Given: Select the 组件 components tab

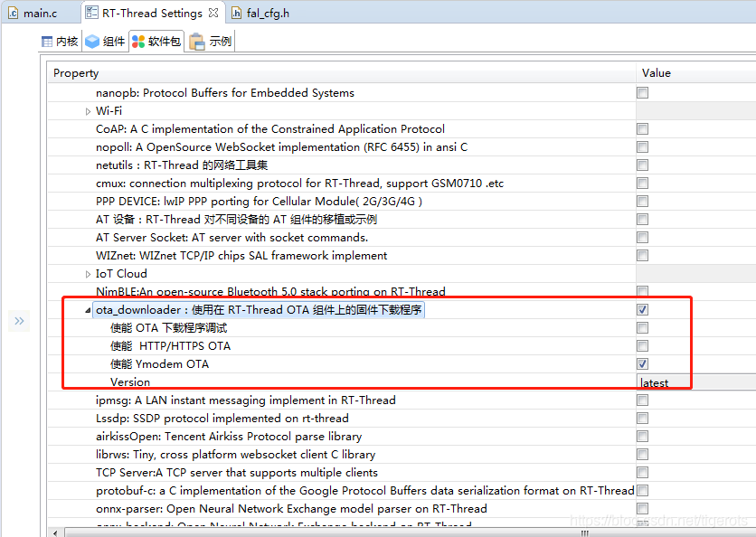Looking at the screenshot, I should (106, 42).
